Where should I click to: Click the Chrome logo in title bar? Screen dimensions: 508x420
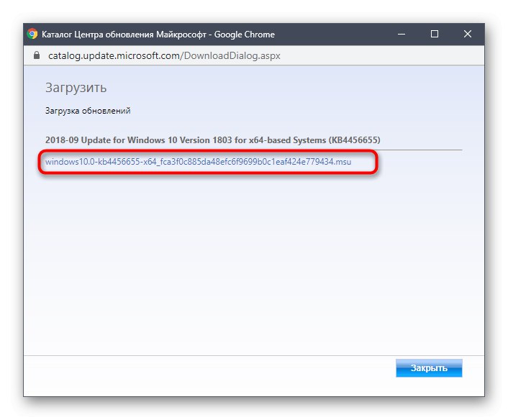[33, 34]
